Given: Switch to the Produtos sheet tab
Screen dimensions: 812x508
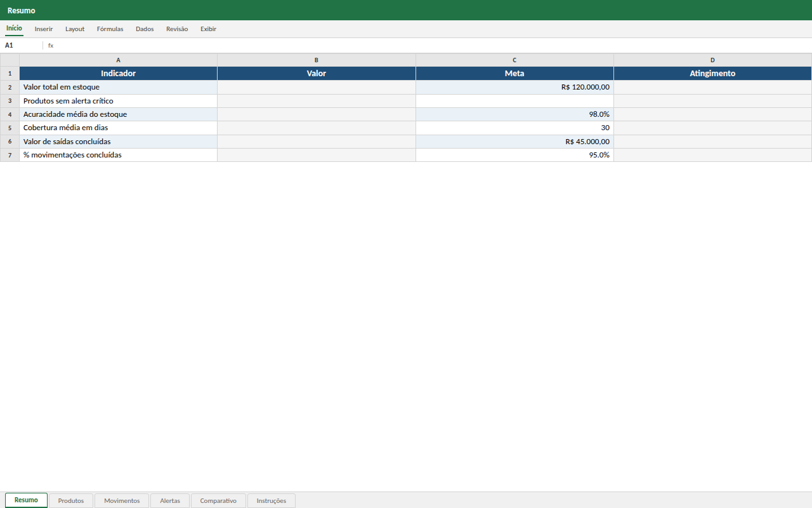Looking at the screenshot, I should [71, 501].
